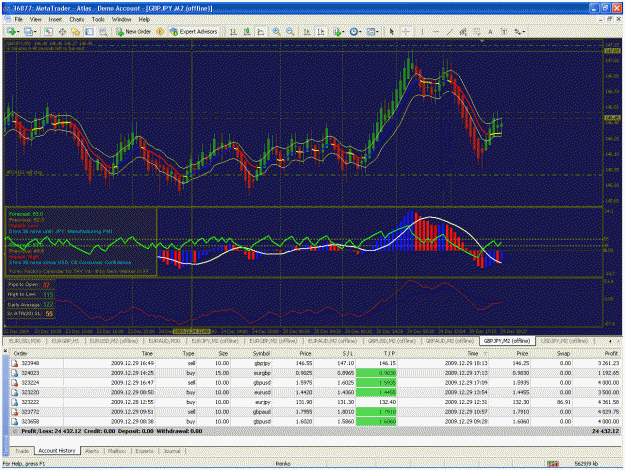Click the green T/P cell 0.9030
Image resolution: width=625 pixels, height=470 pixels.
(x=376, y=373)
